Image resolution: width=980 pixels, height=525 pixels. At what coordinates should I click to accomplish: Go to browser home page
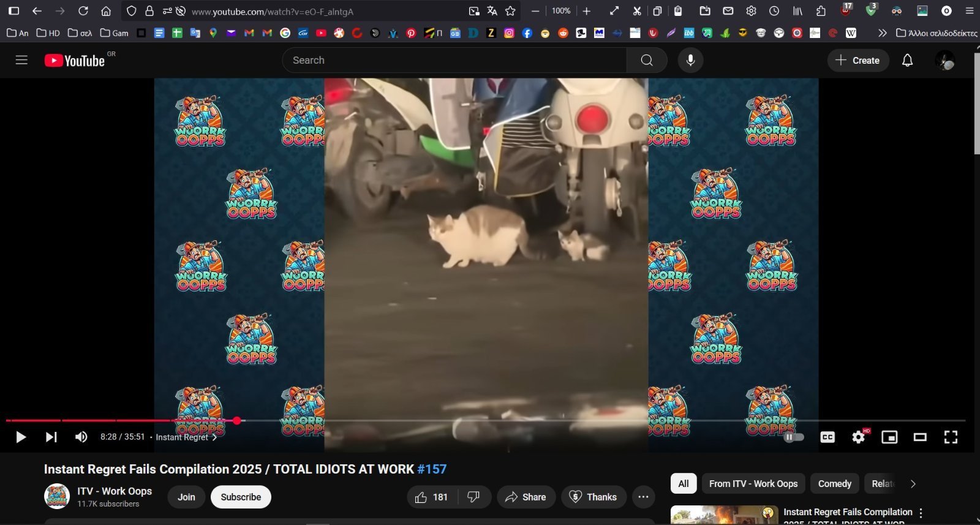[106, 11]
